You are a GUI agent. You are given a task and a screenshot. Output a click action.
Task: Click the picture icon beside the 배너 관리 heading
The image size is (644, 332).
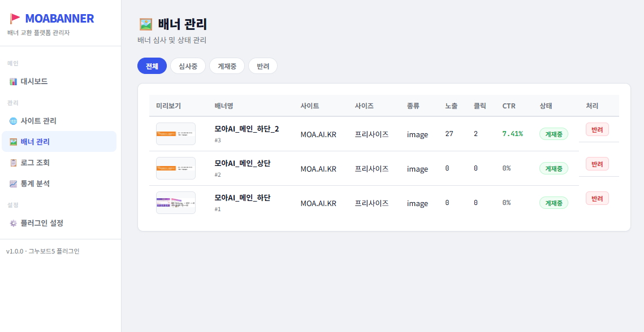click(146, 24)
